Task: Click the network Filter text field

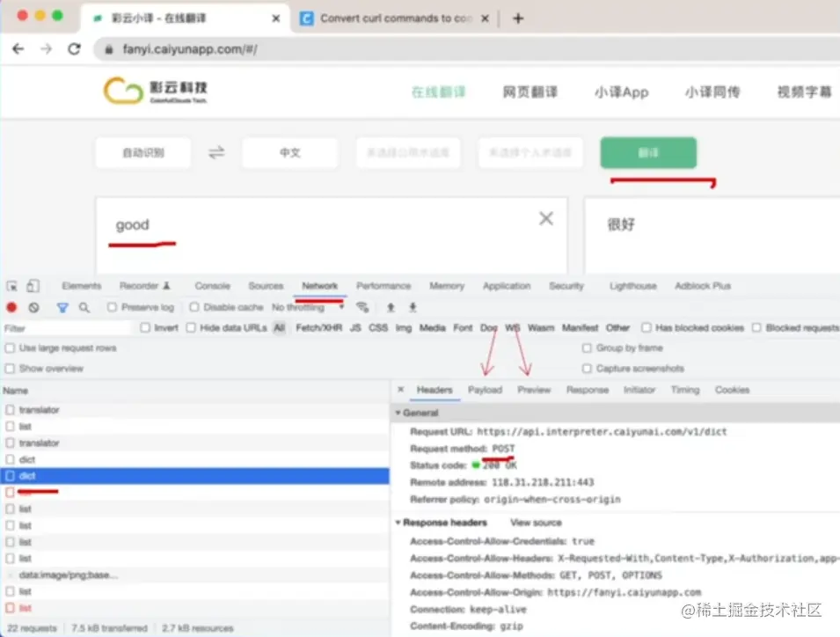Action: (x=67, y=328)
